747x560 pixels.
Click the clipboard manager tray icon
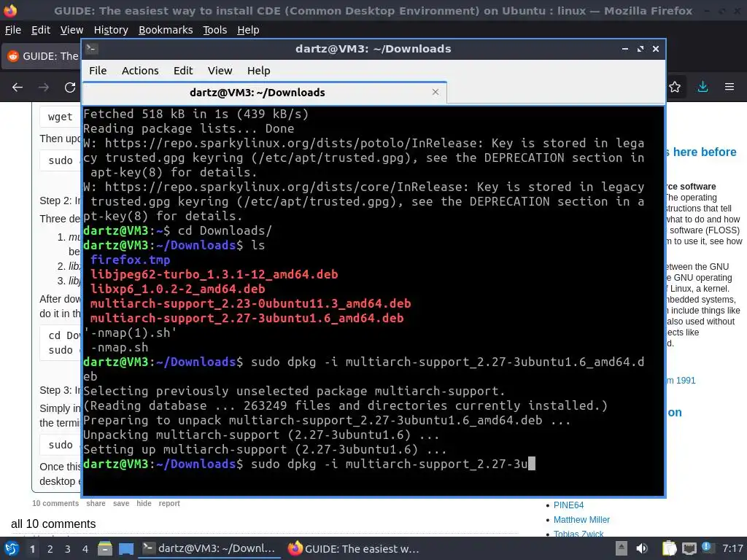(x=669, y=548)
